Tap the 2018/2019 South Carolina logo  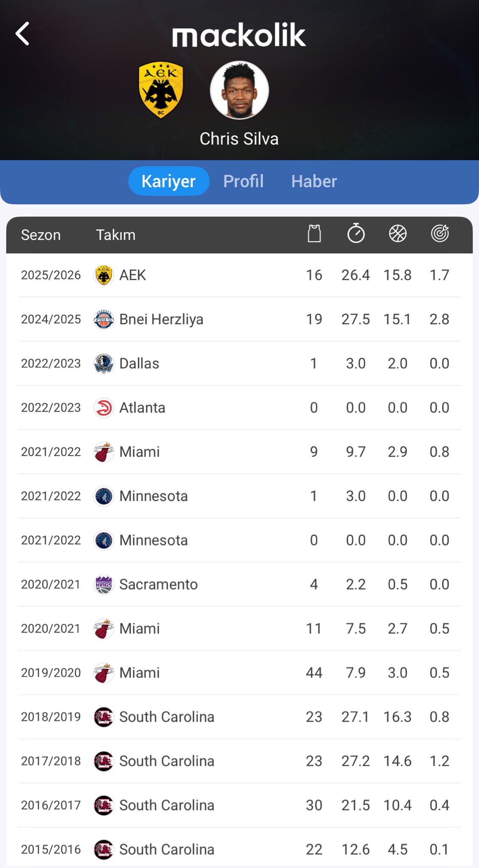pos(104,717)
